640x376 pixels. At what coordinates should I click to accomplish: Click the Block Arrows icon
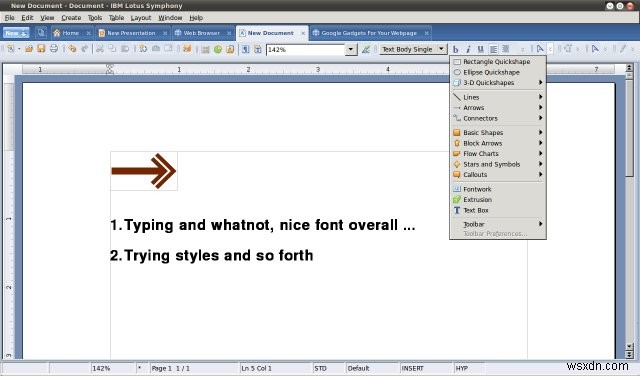click(x=457, y=143)
